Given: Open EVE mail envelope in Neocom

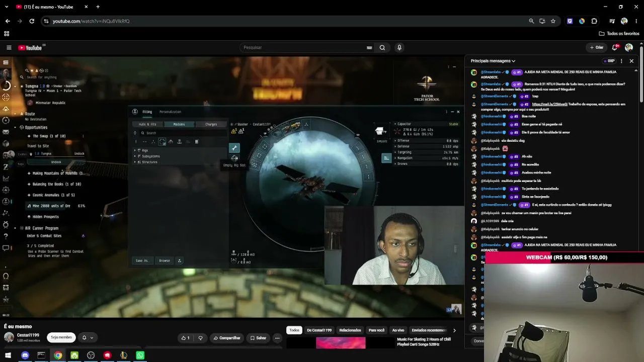Looking at the screenshot, I should pos(6,132).
